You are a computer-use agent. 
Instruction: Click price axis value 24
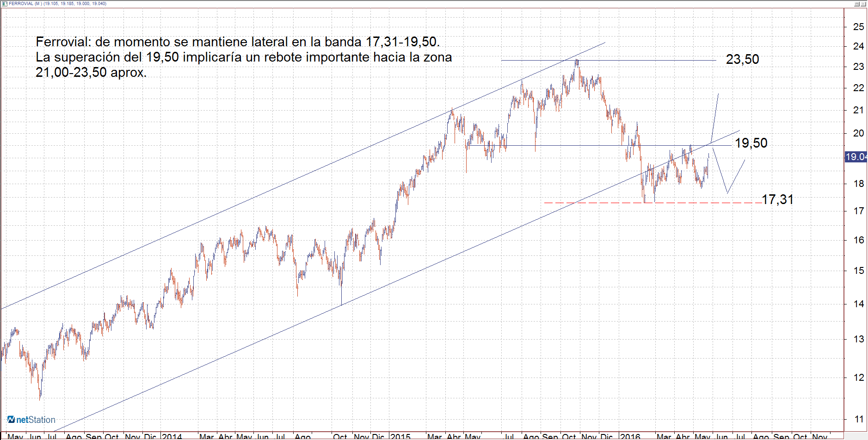(x=858, y=46)
